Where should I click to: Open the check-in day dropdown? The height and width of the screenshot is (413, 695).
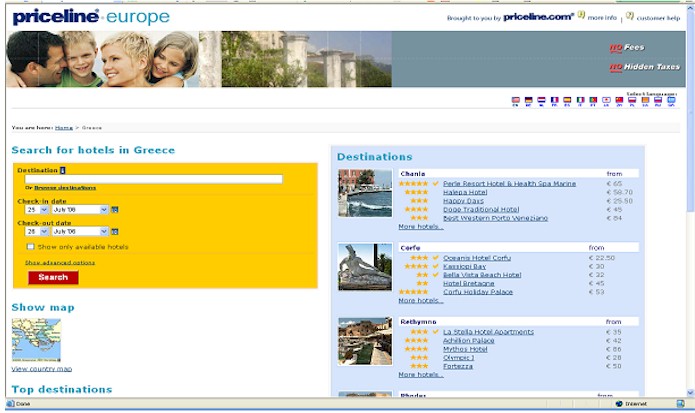click(37, 210)
